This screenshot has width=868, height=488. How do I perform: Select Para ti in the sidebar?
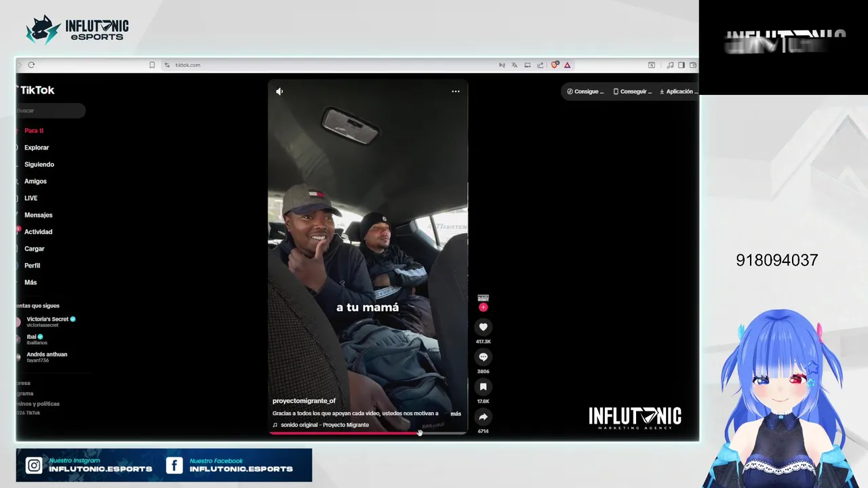coord(34,131)
